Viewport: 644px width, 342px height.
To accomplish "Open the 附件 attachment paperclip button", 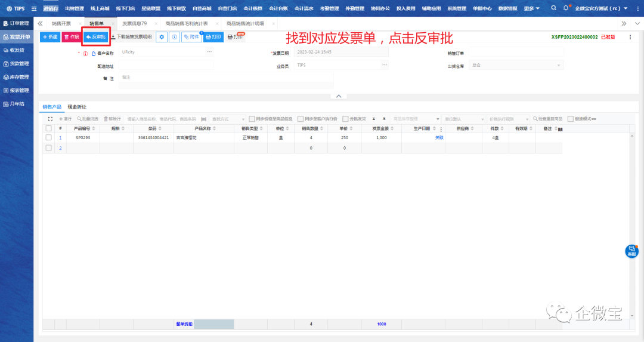I will [x=191, y=37].
